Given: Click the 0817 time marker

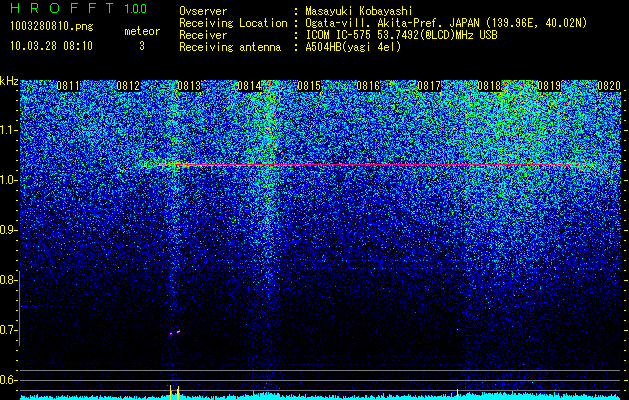Looking at the screenshot, I should coord(429,86).
